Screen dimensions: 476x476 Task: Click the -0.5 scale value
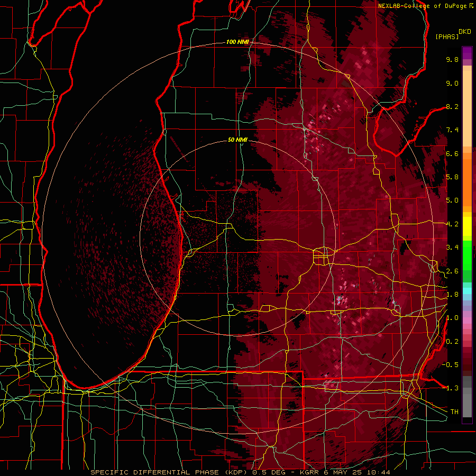[x=450, y=364]
